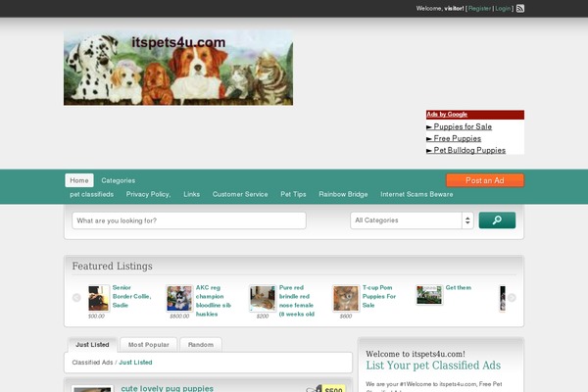Click the magnifier search button
The height and width of the screenshot is (392, 588).
497,220
